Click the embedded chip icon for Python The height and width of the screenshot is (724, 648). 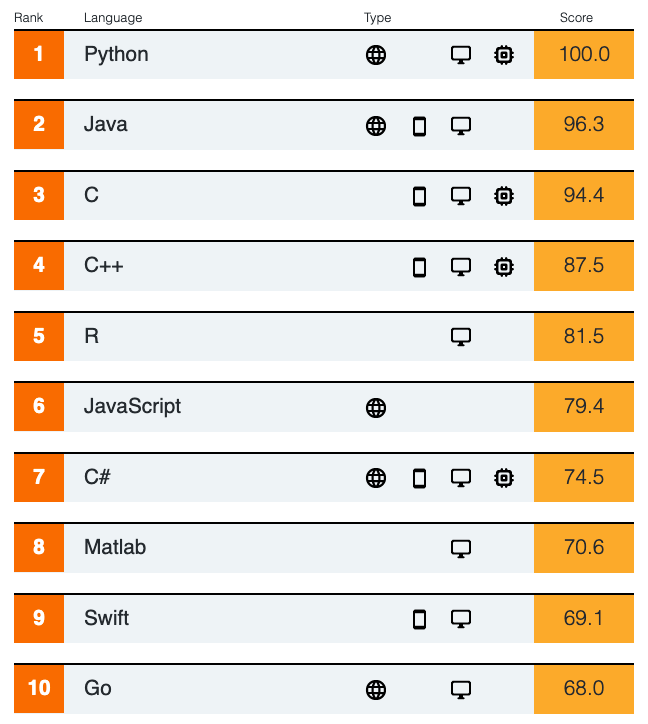pyautogui.click(x=503, y=55)
